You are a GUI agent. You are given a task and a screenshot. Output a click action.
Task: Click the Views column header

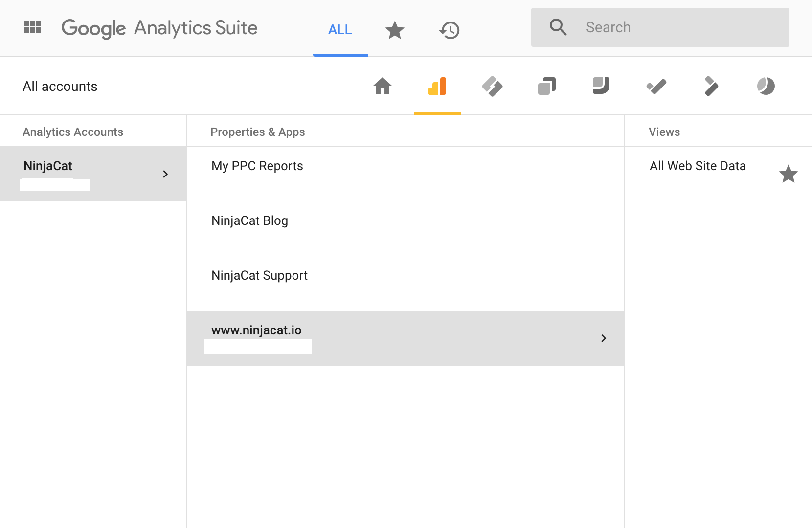[664, 132]
